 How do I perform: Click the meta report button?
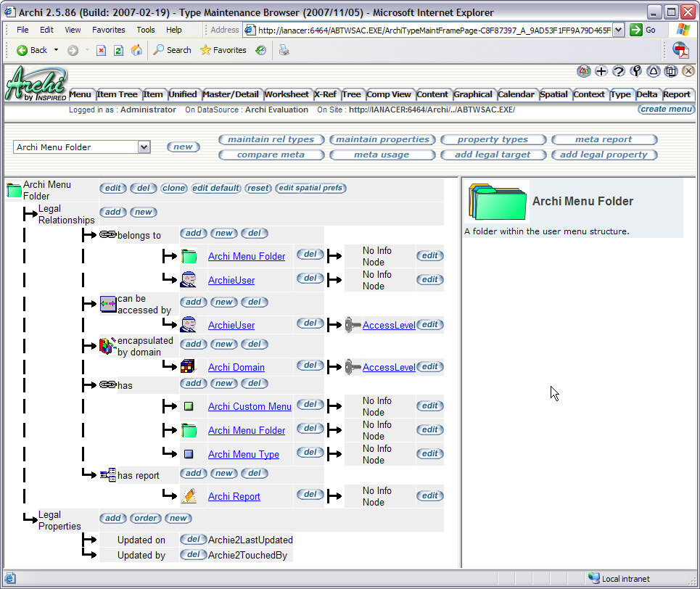click(x=604, y=139)
